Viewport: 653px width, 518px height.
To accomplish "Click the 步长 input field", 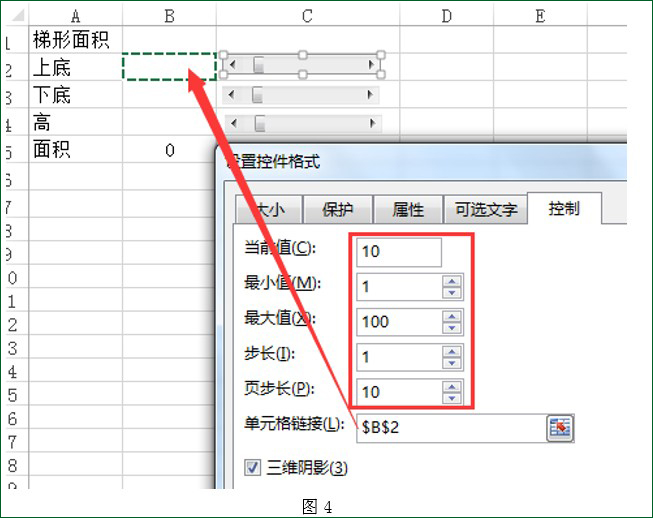I will click(399, 357).
